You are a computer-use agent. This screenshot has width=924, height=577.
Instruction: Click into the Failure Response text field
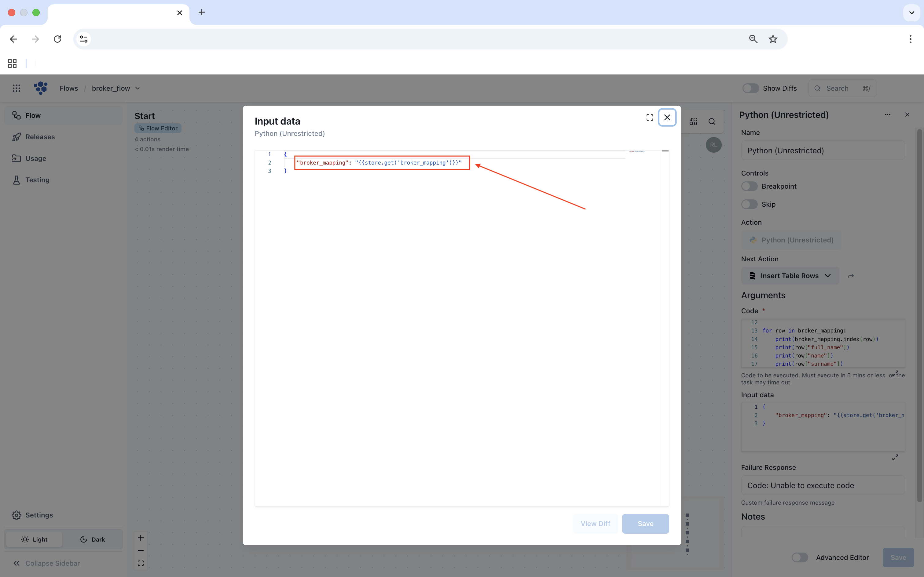(823, 485)
